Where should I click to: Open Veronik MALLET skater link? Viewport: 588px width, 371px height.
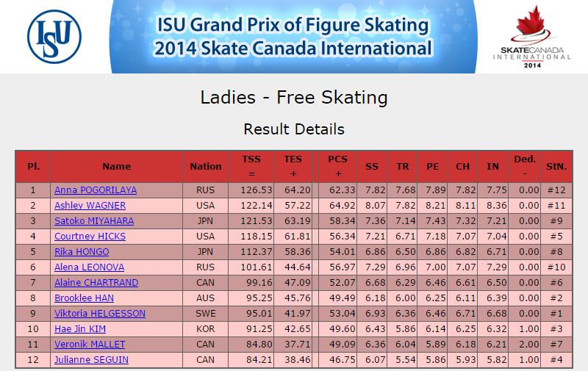pos(90,344)
